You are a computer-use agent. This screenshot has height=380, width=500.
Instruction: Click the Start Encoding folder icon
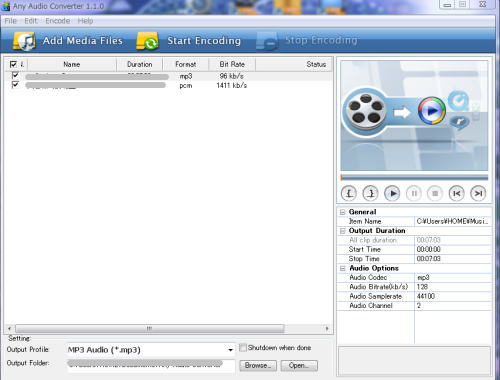tap(147, 41)
